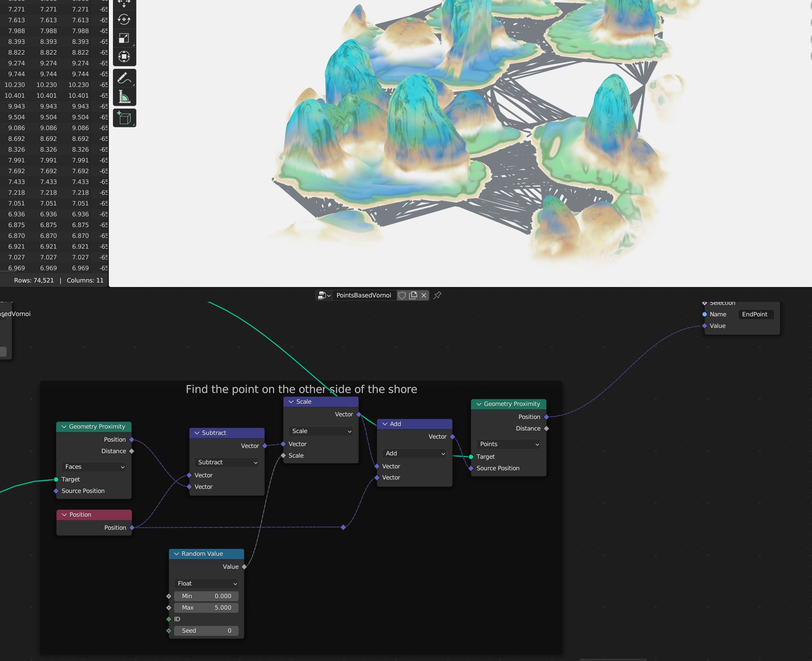Click the PointsBasedVornoi node group name
The image size is (812, 661).
(363, 295)
